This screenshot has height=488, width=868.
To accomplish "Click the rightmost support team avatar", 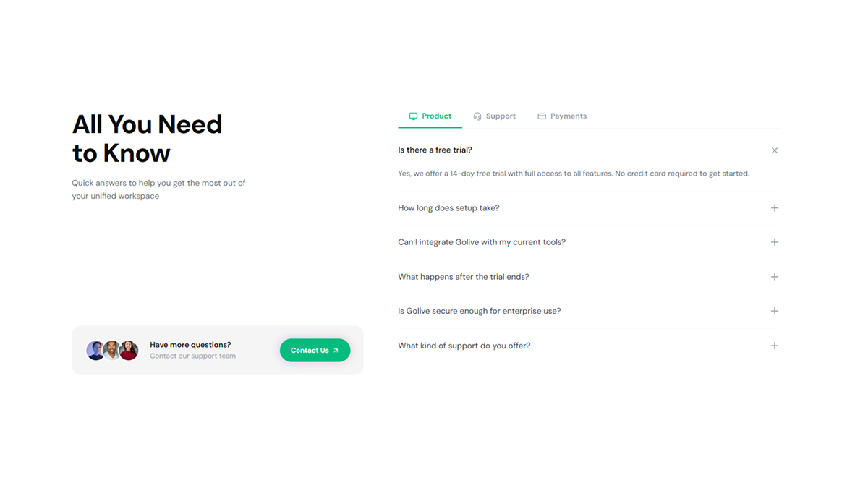I will (x=129, y=350).
